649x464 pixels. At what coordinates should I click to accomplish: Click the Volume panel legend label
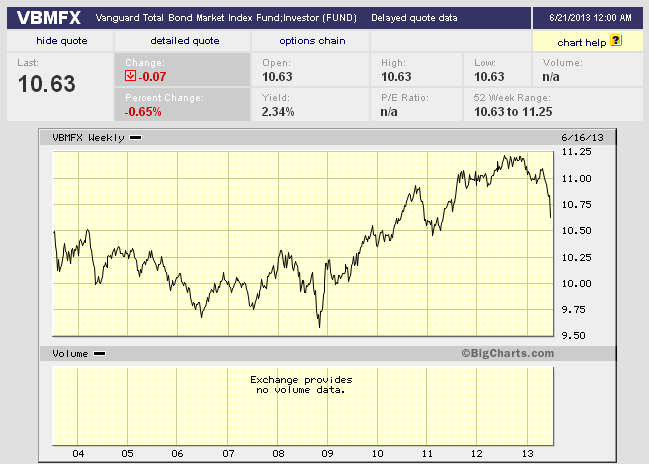click(79, 353)
